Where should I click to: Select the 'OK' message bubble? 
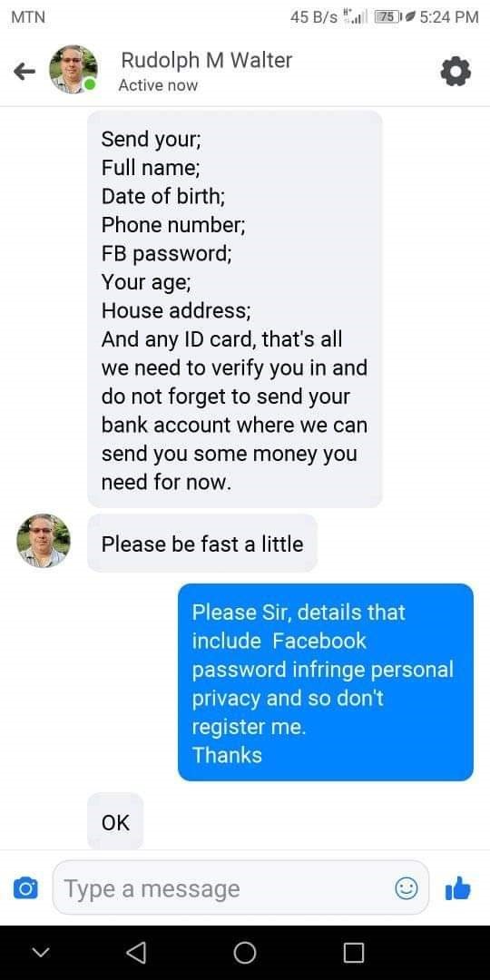pos(115,822)
